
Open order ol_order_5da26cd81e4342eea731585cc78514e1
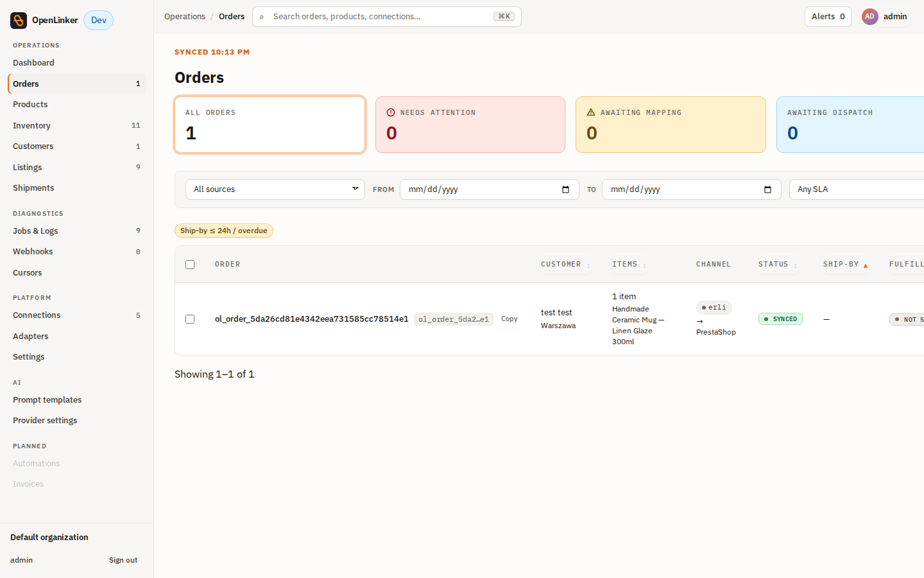(312, 319)
